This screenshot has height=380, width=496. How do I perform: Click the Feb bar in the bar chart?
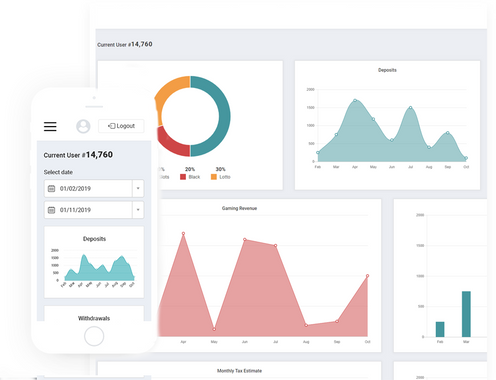tap(440, 329)
